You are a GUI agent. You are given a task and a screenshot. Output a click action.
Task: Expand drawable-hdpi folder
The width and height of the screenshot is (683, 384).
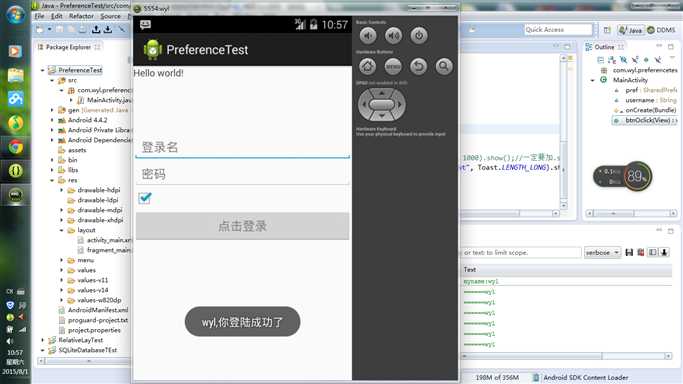pos(62,190)
